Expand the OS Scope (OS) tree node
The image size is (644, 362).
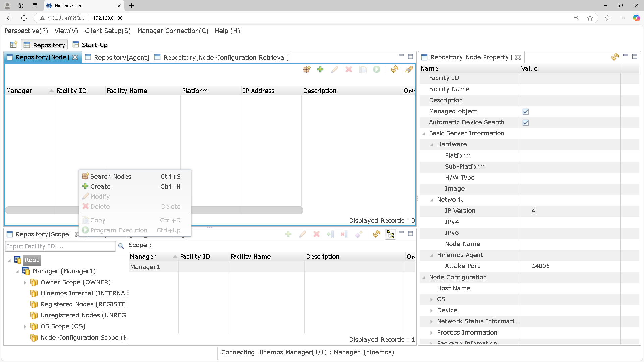point(25,327)
